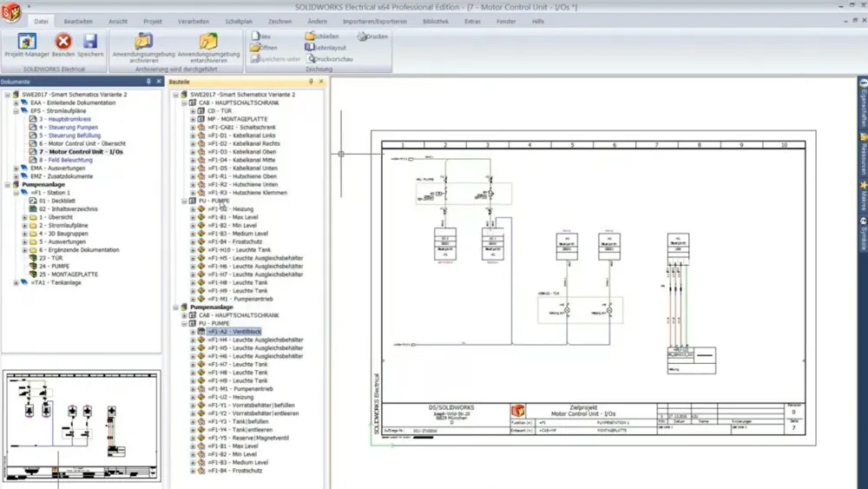The image size is (868, 489).
Task: Open the Projekt ribbon tab
Action: [153, 22]
